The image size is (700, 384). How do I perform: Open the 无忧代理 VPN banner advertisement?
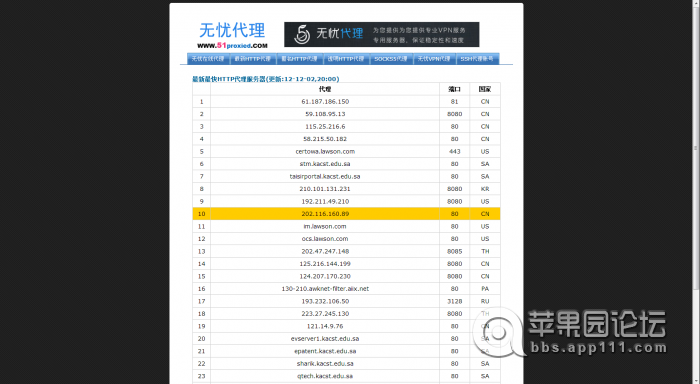pyautogui.click(x=382, y=34)
